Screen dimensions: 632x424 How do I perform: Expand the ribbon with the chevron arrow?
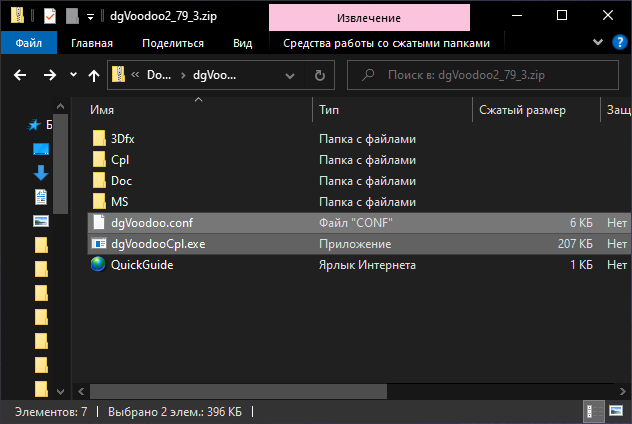[599, 42]
